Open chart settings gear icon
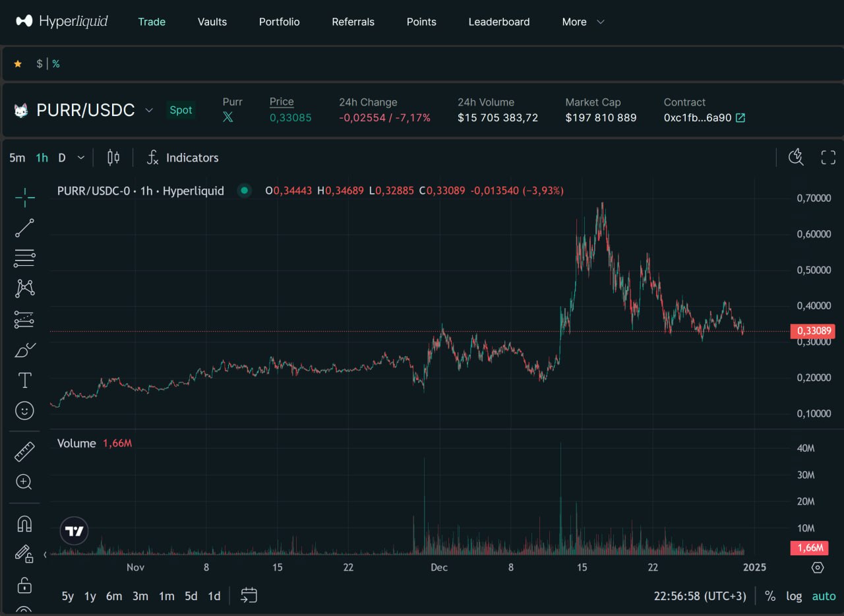The height and width of the screenshot is (616, 844). pyautogui.click(x=818, y=567)
